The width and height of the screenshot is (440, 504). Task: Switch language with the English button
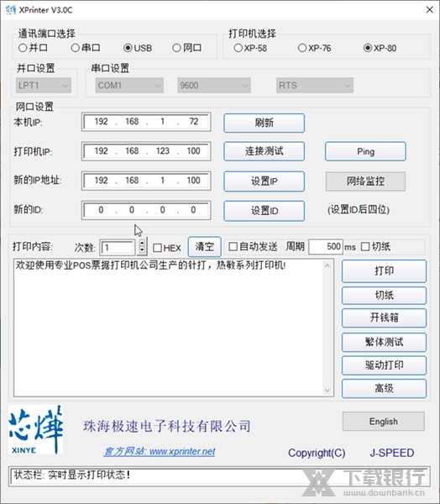(384, 422)
